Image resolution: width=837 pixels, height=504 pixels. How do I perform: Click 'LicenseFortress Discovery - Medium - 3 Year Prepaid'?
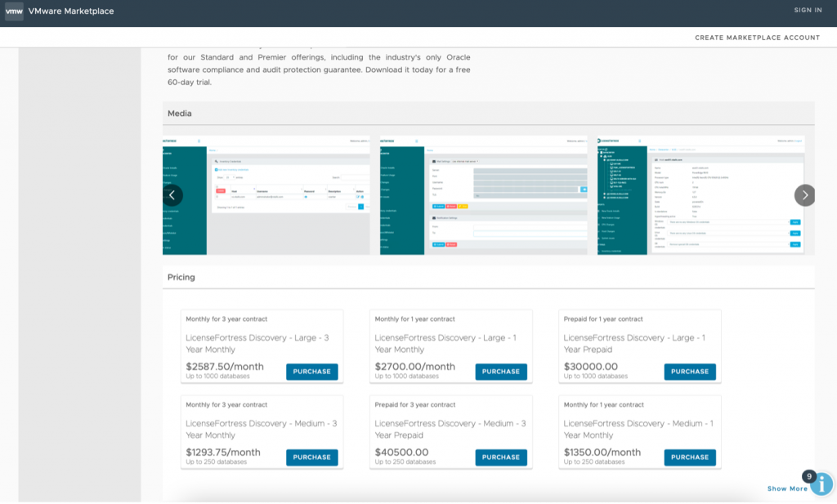[450, 430]
